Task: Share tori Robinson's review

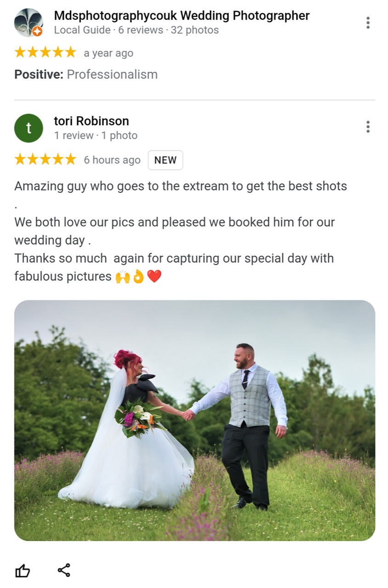Action: (x=64, y=571)
